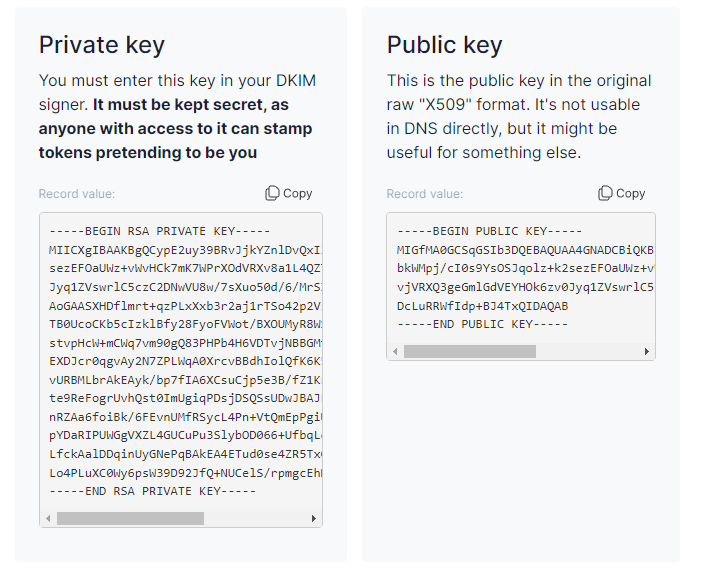Click the private key Record value label

(x=77, y=194)
